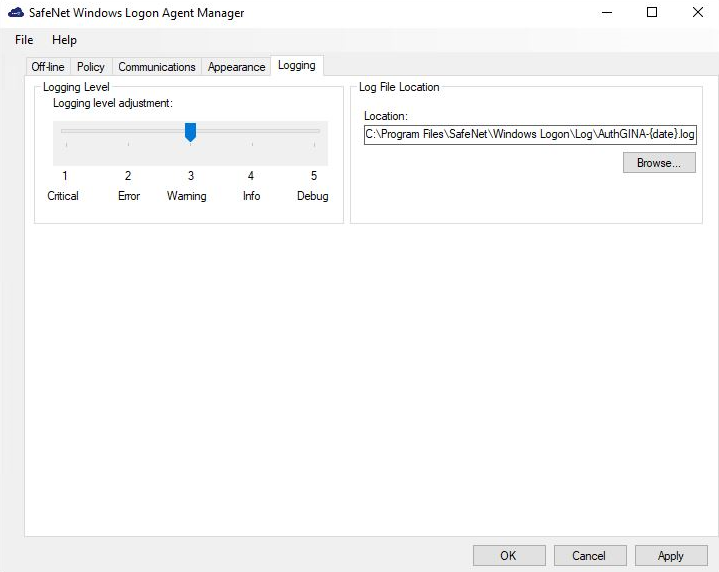
Task: Click the logging level slider thumb
Action: [x=190, y=132]
